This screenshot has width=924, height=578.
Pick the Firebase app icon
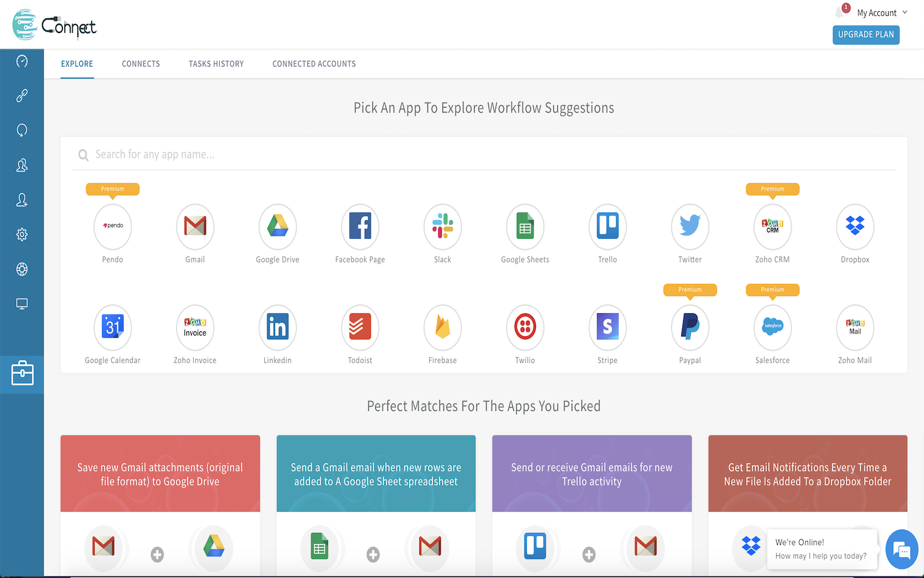442,327
